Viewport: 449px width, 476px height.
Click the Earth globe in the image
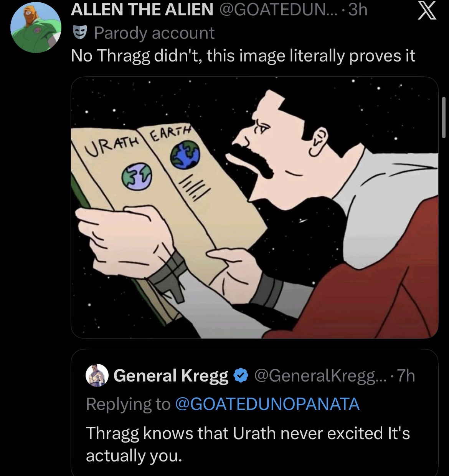coord(185,155)
